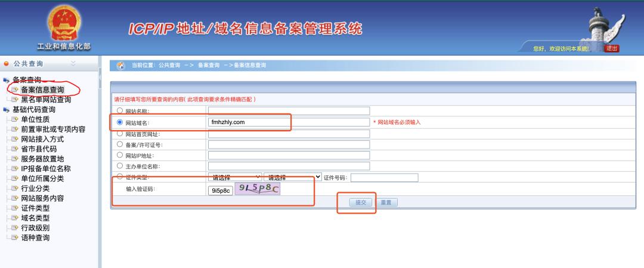Click the orange dot icon beside 公共查询
The height and width of the screenshot is (268, 644).
(x=6, y=64)
